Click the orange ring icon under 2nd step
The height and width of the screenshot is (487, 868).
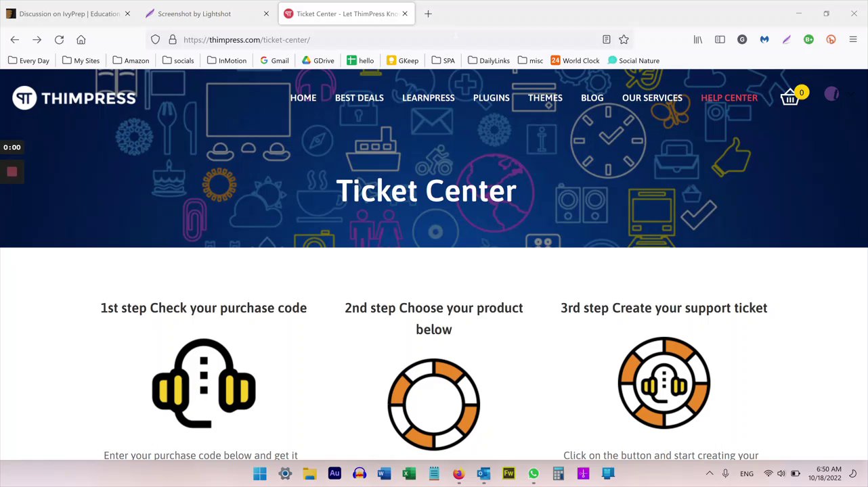click(434, 404)
